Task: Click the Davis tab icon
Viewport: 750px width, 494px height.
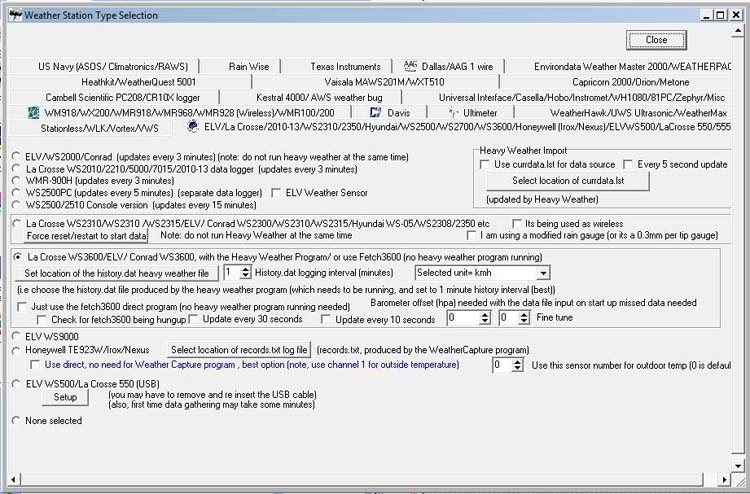Action: [375, 112]
